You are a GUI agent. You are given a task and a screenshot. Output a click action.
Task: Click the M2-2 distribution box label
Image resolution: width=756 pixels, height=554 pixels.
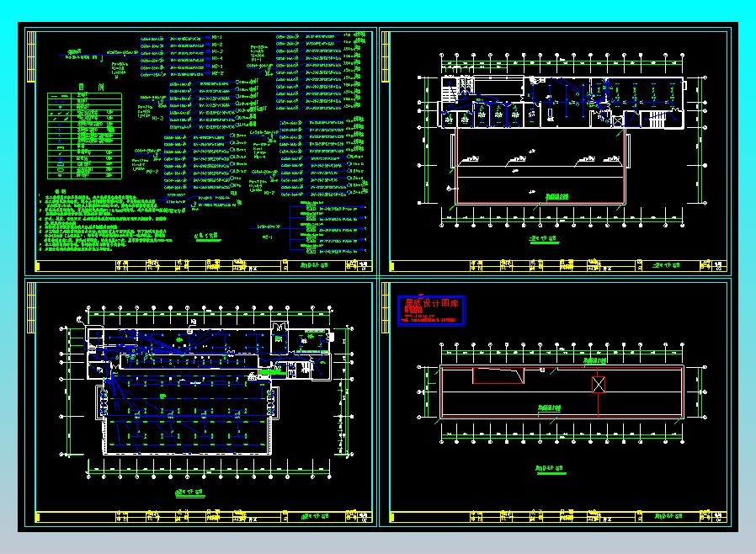pyautogui.click(x=152, y=171)
